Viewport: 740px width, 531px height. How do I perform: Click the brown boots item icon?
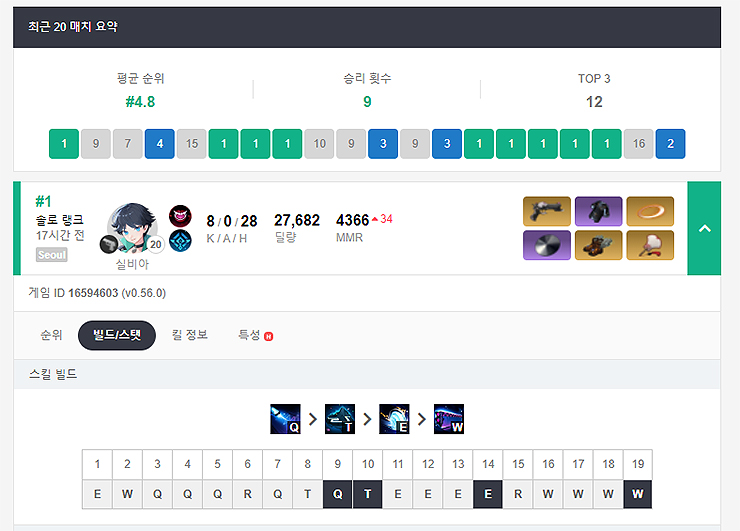click(598, 245)
